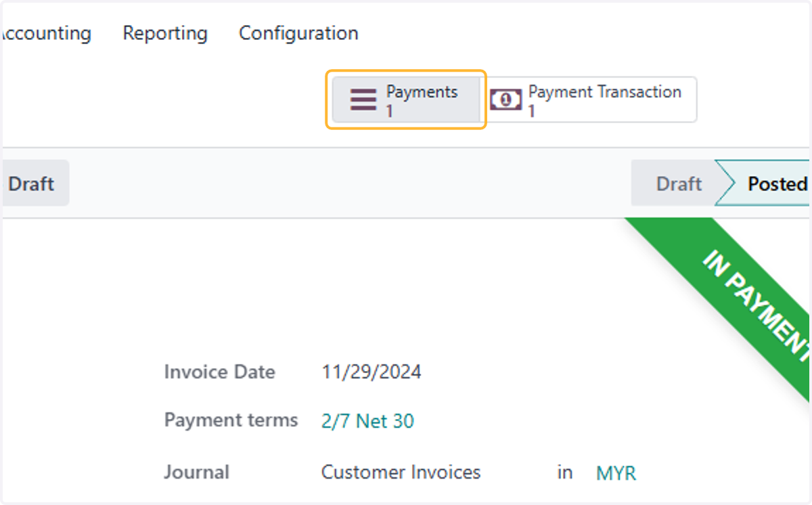Viewport: 812px width, 505px height.
Task: Open the Accounting menu
Action: (46, 32)
